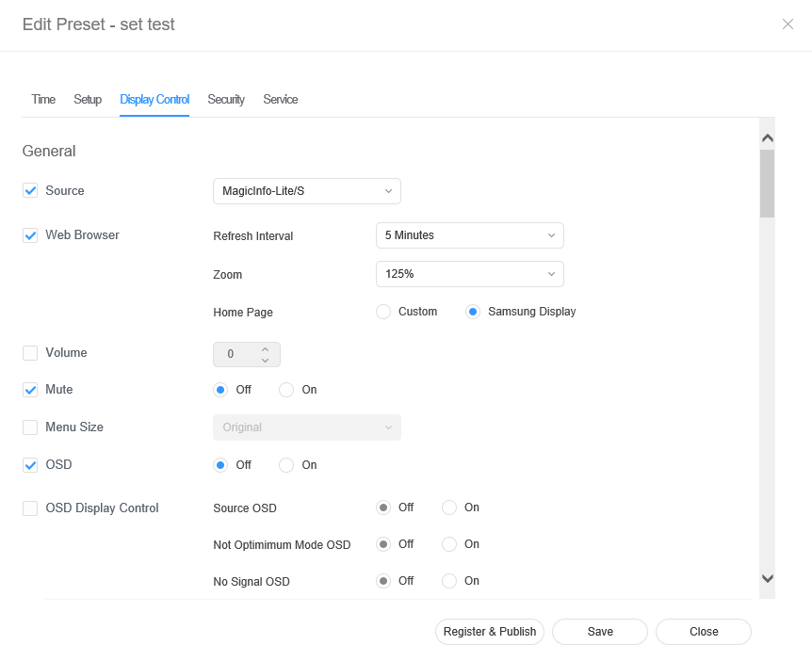Open the Zoom dropdown set to 125%
The height and width of the screenshot is (661, 812).
(x=469, y=274)
